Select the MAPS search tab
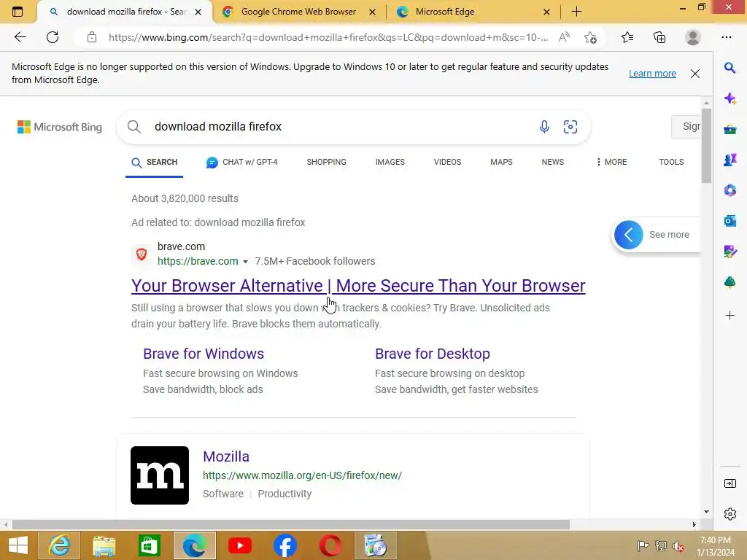The image size is (747, 560). pyautogui.click(x=501, y=163)
